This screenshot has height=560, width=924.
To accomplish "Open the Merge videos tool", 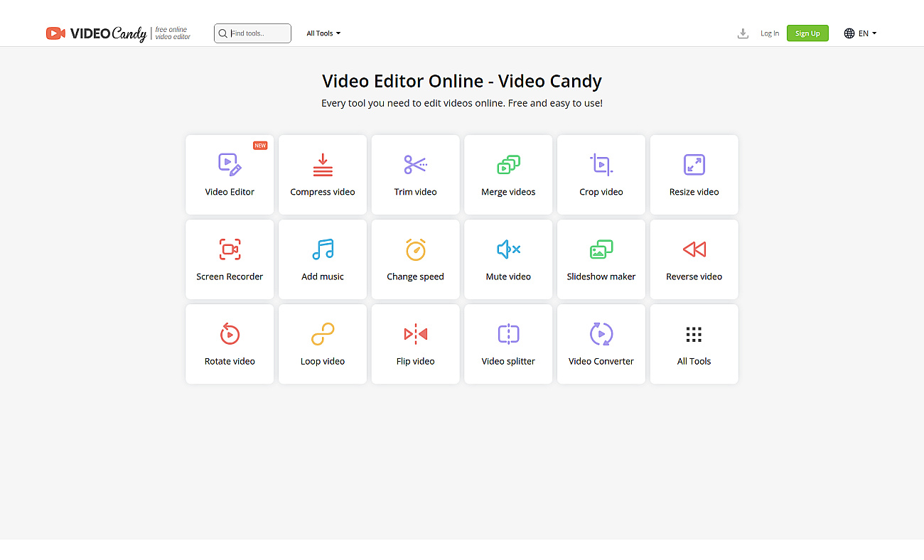I will pyautogui.click(x=508, y=175).
